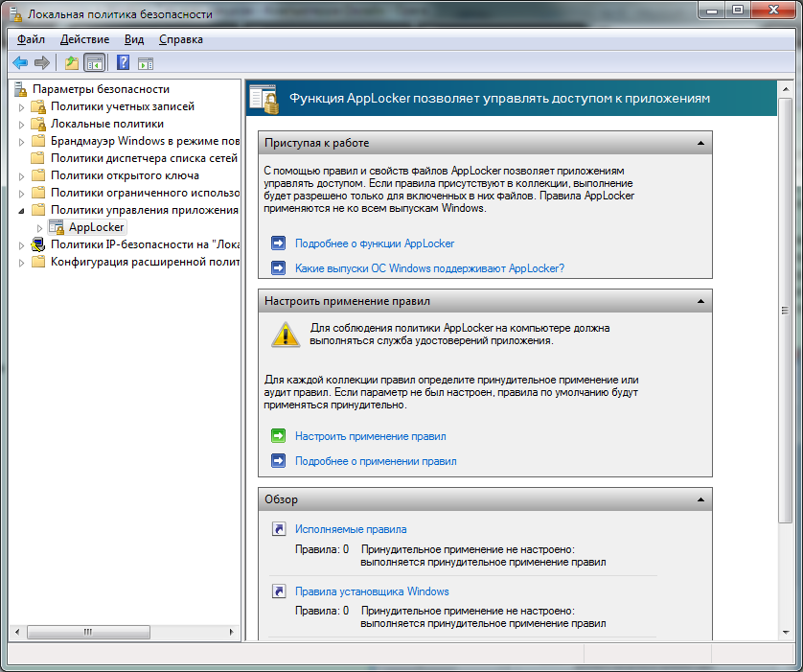803x672 pixels.
Task: Click the Forward arrow toolbar icon
Action: pyautogui.click(x=42, y=63)
